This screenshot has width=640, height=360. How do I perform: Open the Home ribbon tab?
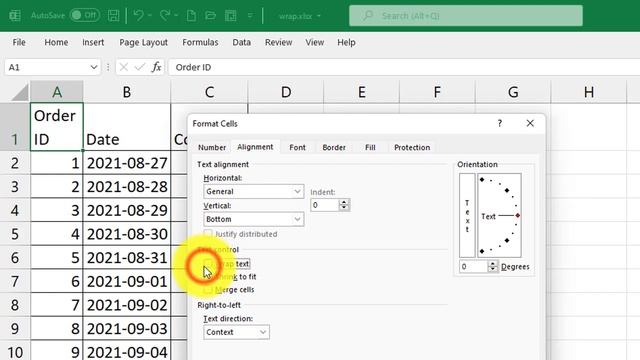click(56, 42)
